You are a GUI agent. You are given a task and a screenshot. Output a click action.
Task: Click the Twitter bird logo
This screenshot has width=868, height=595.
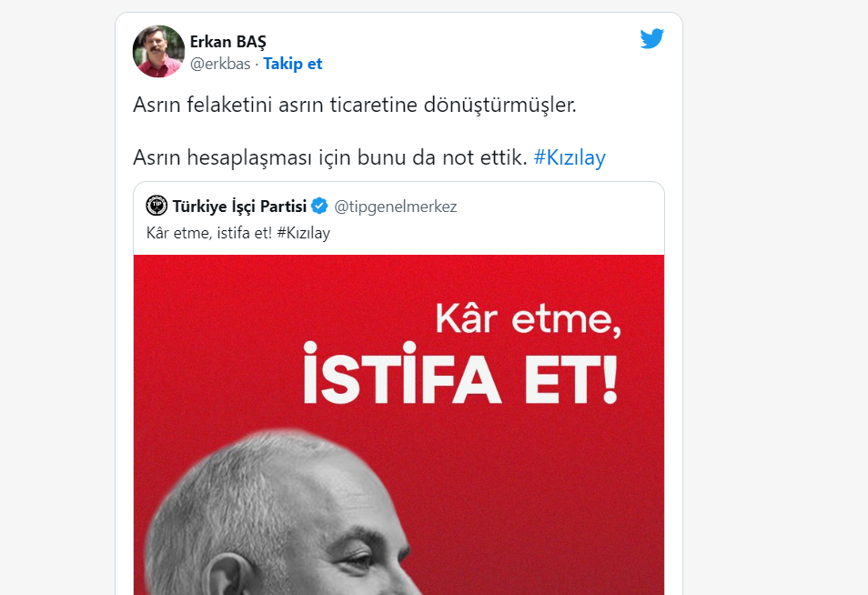pos(651,39)
